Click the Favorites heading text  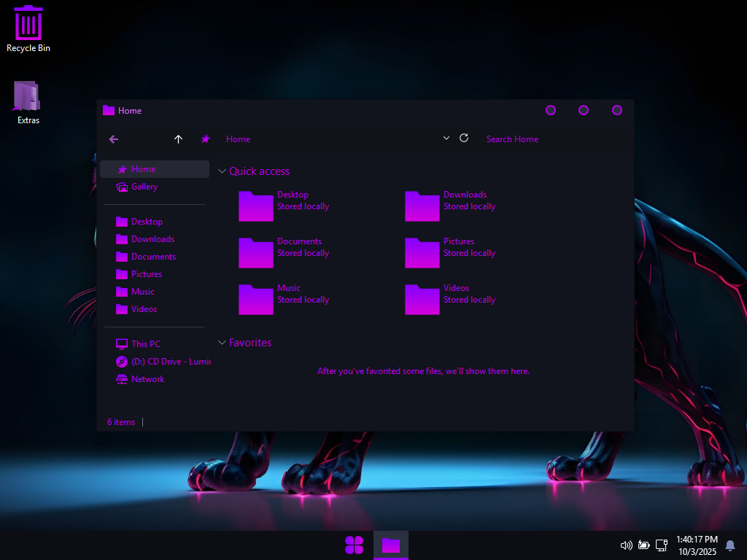point(250,343)
